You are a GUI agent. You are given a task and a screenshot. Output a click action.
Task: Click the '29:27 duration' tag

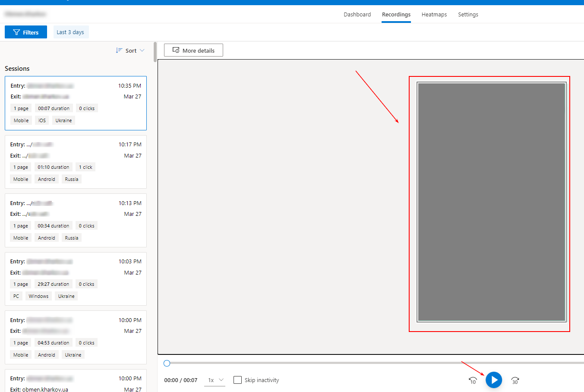click(x=53, y=284)
